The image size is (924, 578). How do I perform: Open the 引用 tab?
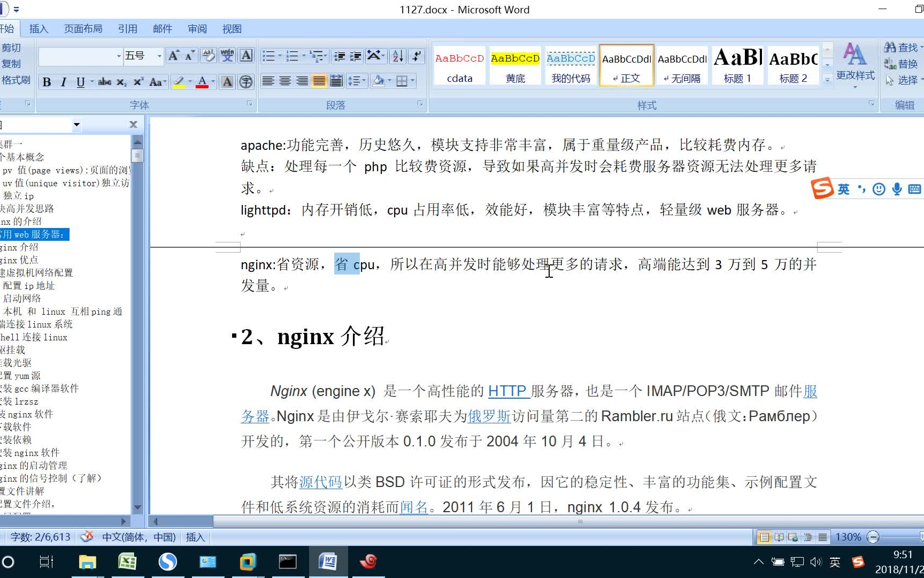[x=127, y=29]
